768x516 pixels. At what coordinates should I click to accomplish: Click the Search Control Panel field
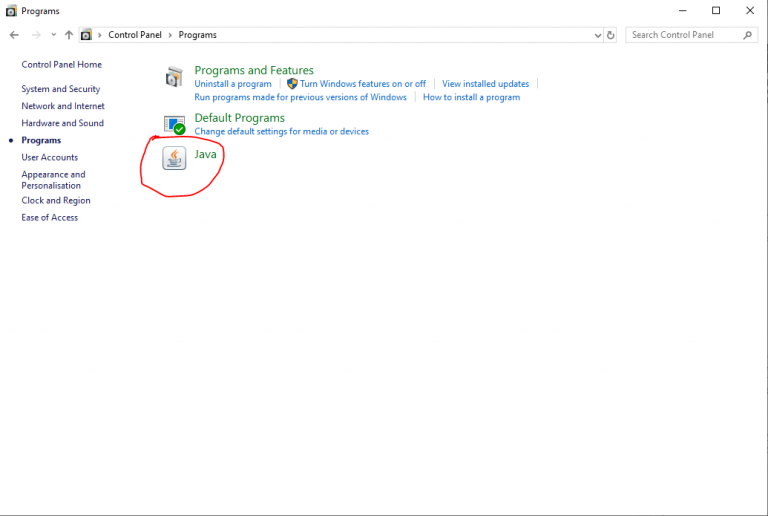685,35
